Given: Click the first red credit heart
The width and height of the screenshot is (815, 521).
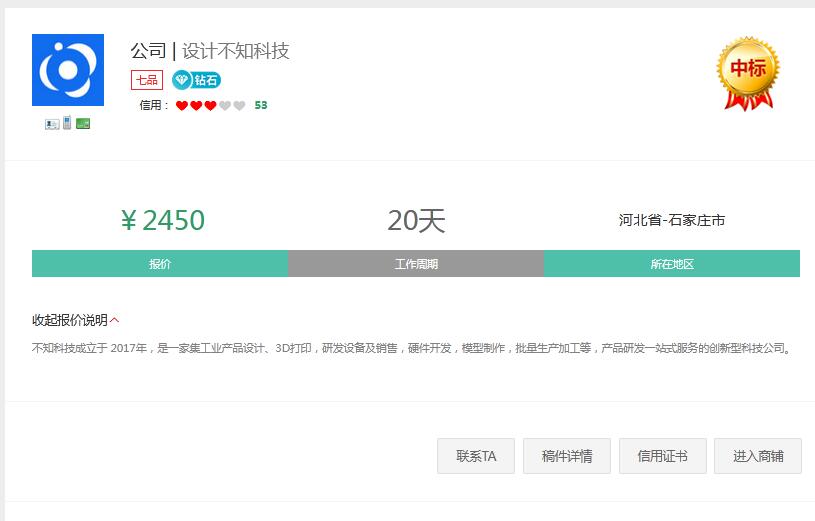Looking at the screenshot, I should (181, 106).
